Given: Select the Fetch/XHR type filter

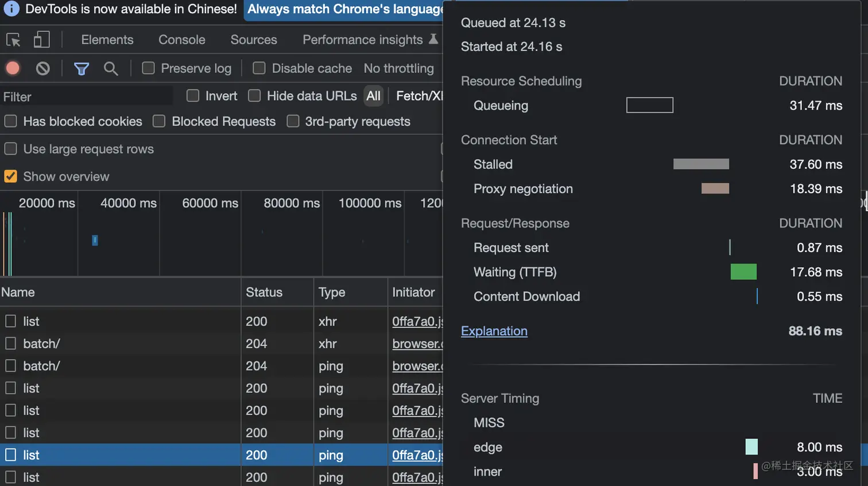Looking at the screenshot, I should pos(419,96).
